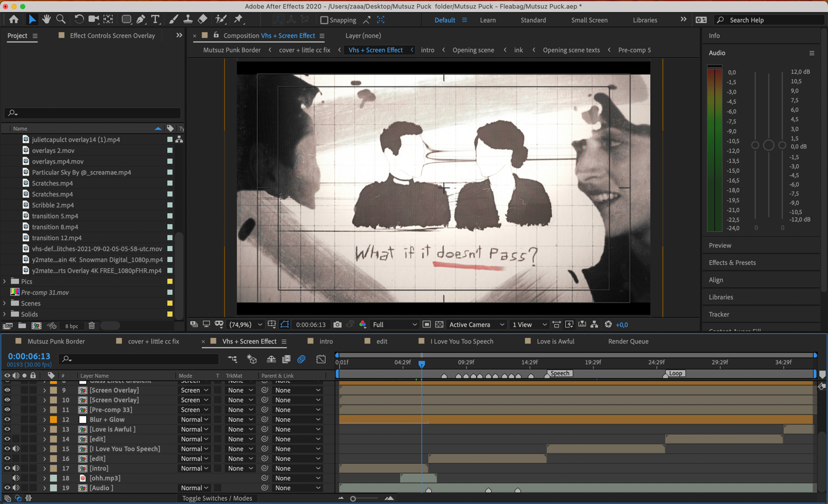Hide layer 10 Screen Overlay

(x=7, y=400)
